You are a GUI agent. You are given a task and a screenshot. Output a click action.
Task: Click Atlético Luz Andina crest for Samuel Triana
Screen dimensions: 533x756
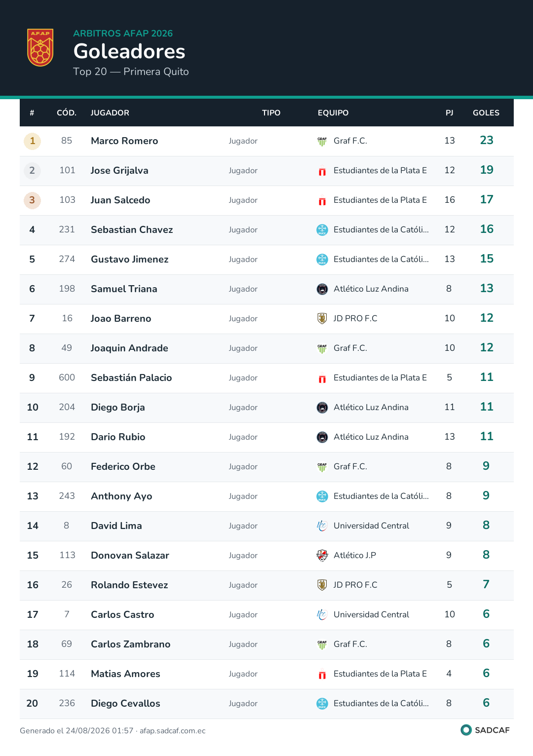point(322,289)
